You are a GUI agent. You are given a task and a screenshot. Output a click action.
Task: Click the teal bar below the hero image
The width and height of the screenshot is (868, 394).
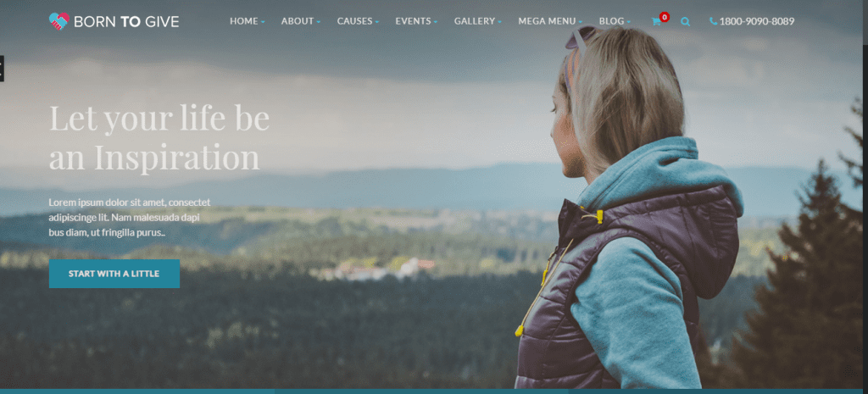[x=434, y=391]
